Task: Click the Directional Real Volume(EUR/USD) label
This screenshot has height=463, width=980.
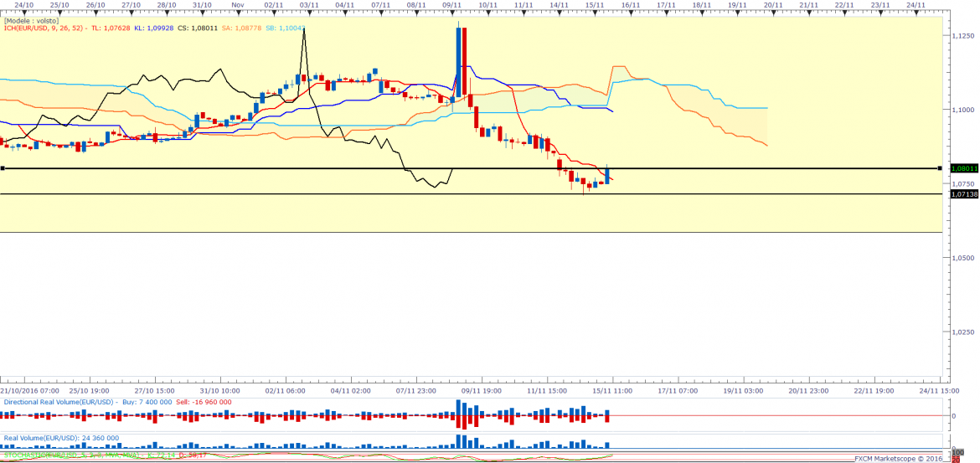Action: (x=60, y=402)
